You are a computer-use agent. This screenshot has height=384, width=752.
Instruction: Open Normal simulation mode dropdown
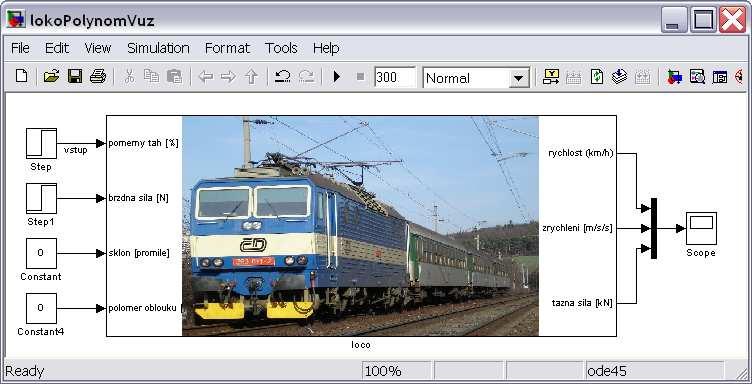518,78
